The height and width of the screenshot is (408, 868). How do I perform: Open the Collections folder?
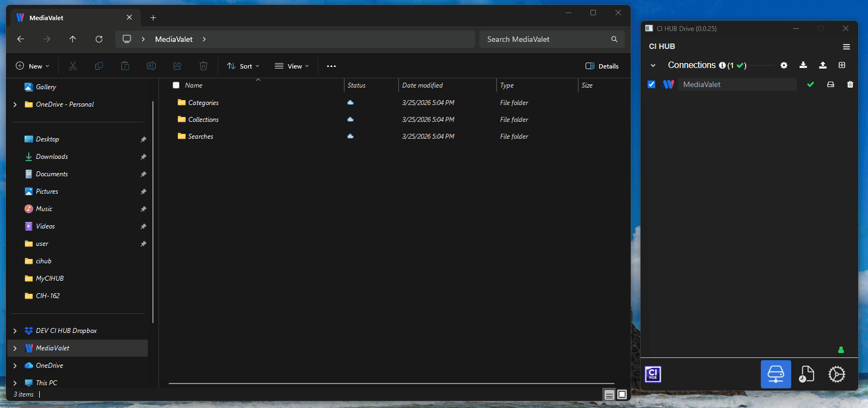(x=203, y=120)
